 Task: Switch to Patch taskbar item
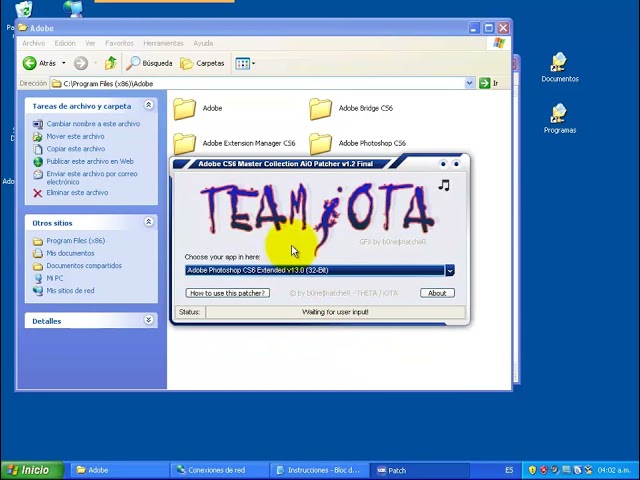click(x=418, y=470)
